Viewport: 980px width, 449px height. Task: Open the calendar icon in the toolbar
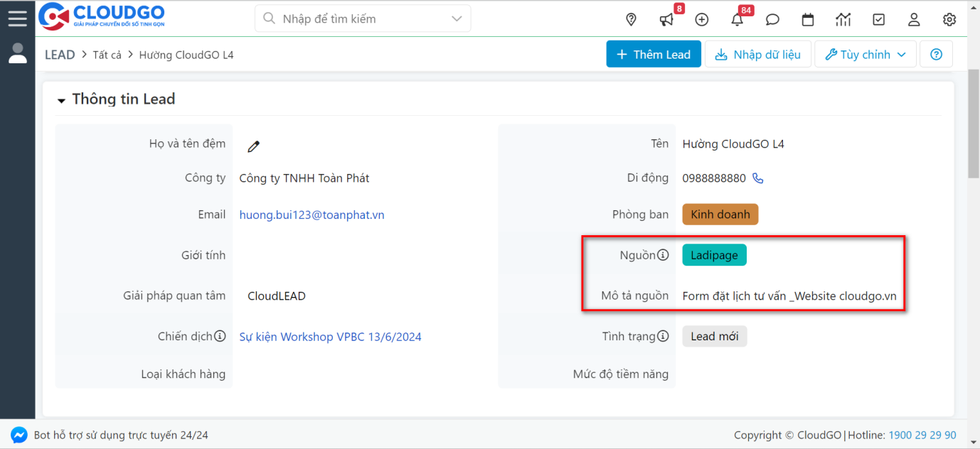[x=807, y=19]
